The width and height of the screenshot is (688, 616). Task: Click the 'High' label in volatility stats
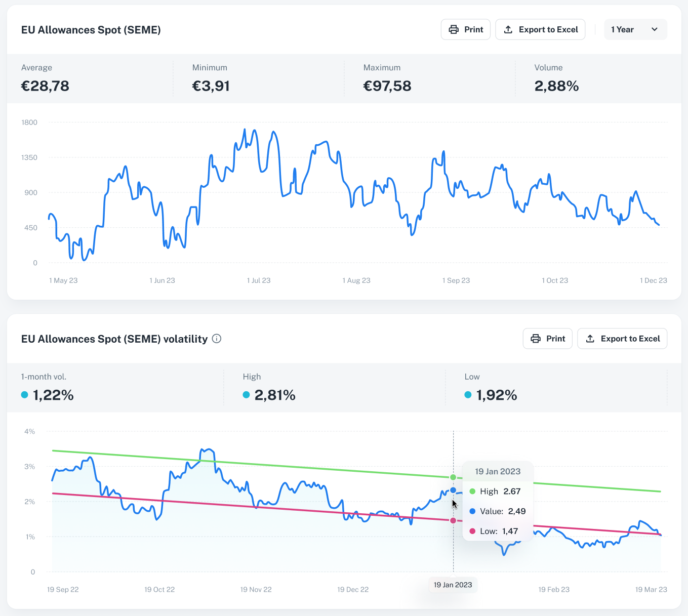(x=252, y=377)
